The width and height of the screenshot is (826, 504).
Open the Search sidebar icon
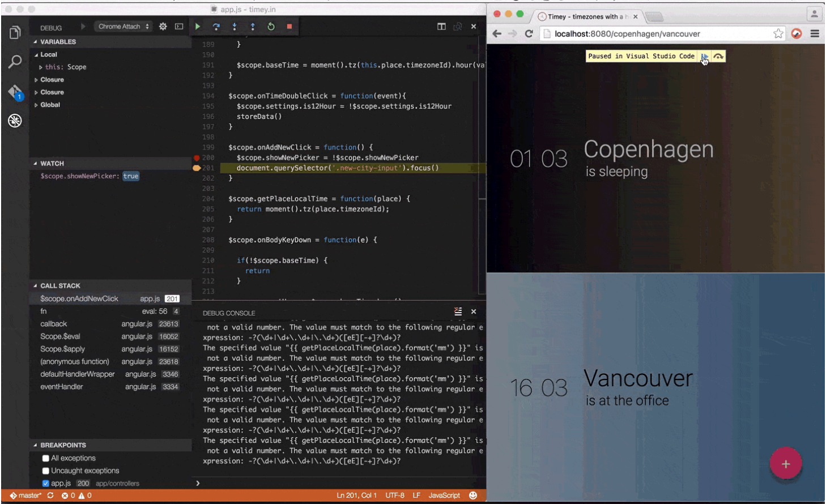[15, 58]
